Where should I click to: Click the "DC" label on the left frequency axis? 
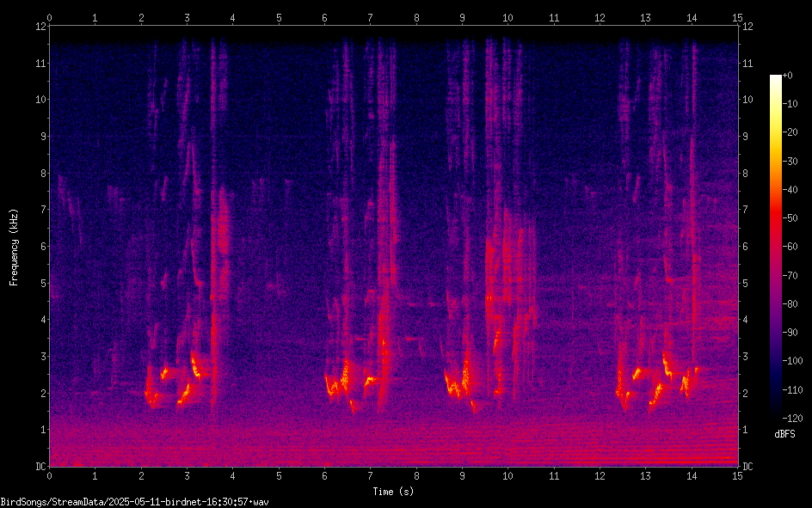point(41,467)
